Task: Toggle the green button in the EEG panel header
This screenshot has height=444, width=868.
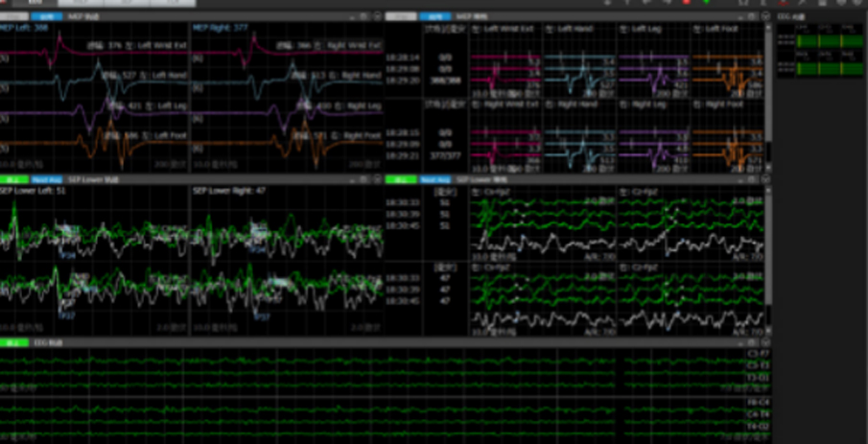Action: 13,342
